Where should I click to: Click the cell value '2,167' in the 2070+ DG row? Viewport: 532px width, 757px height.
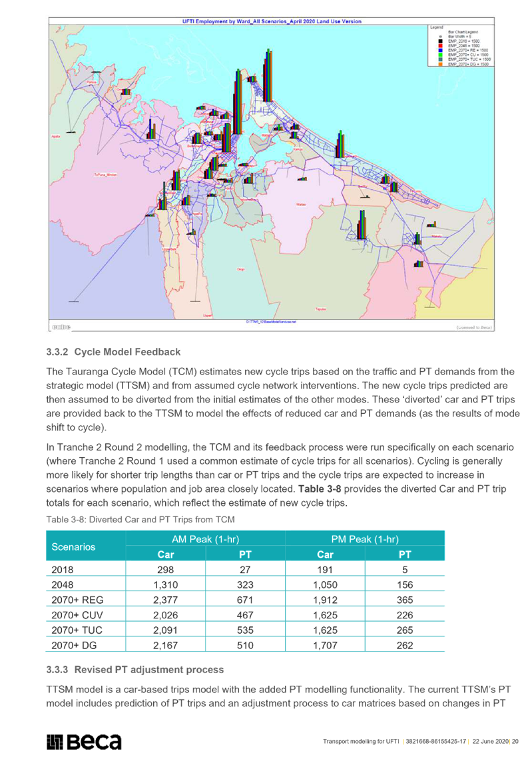pyautogui.click(x=165, y=646)
